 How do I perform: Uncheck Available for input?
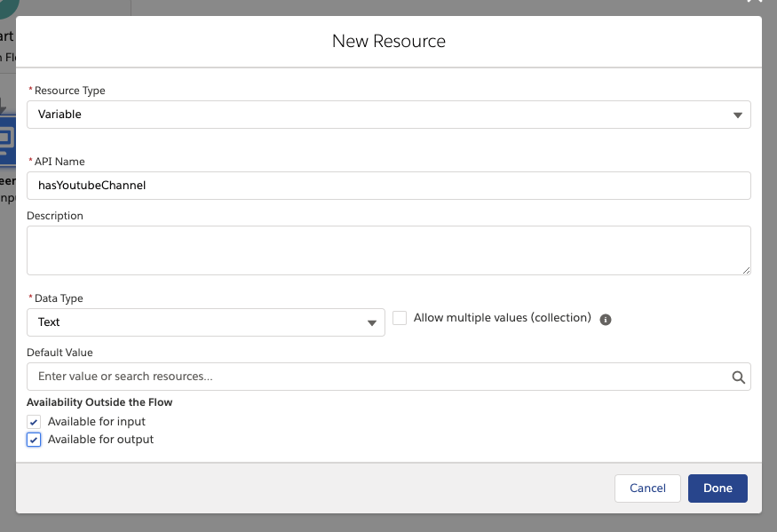[34, 422]
